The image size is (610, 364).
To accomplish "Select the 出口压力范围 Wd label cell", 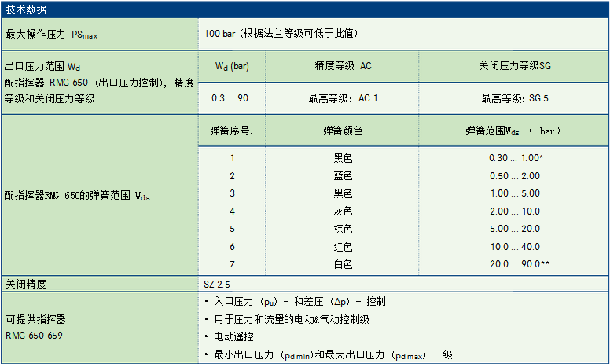I will coord(100,83).
